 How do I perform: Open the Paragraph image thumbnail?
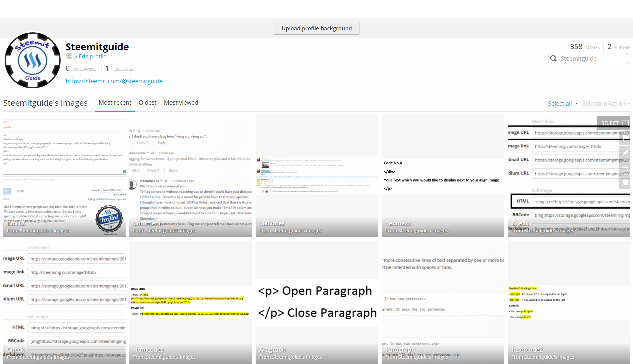click(443, 302)
